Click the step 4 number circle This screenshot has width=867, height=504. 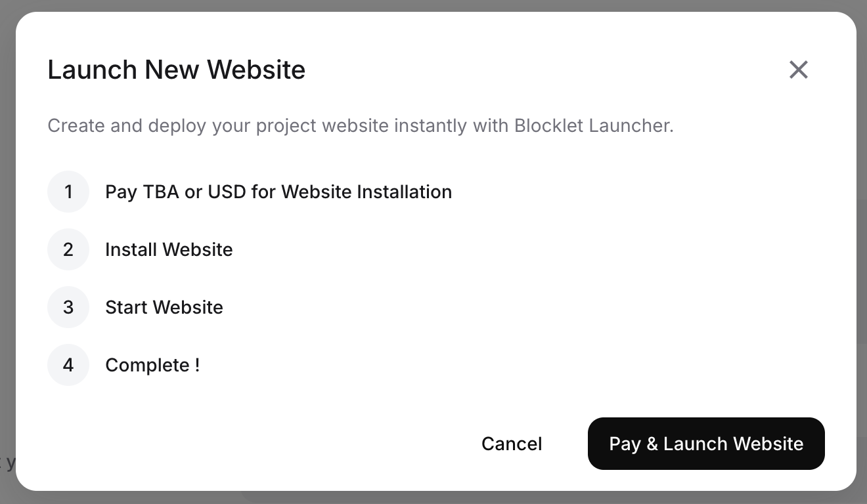click(x=68, y=365)
